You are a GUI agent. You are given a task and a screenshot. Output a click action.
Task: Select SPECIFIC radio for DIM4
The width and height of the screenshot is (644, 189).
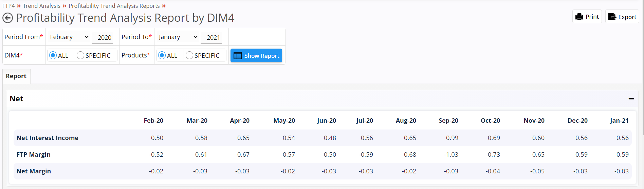pos(80,55)
